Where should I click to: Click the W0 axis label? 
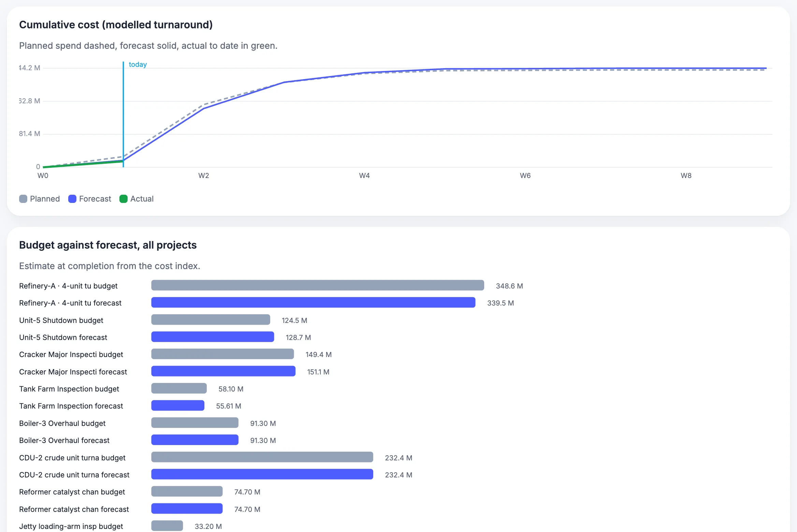tap(43, 176)
